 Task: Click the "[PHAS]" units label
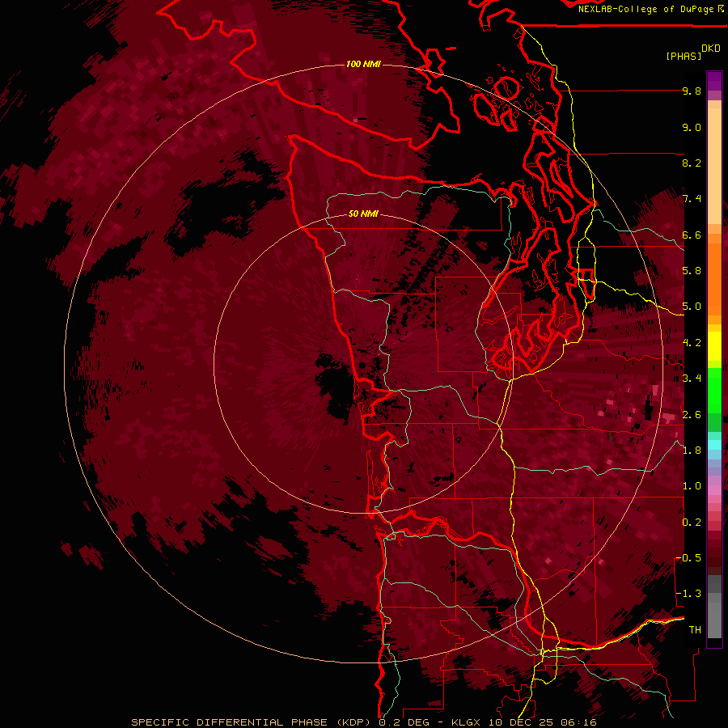(x=684, y=56)
